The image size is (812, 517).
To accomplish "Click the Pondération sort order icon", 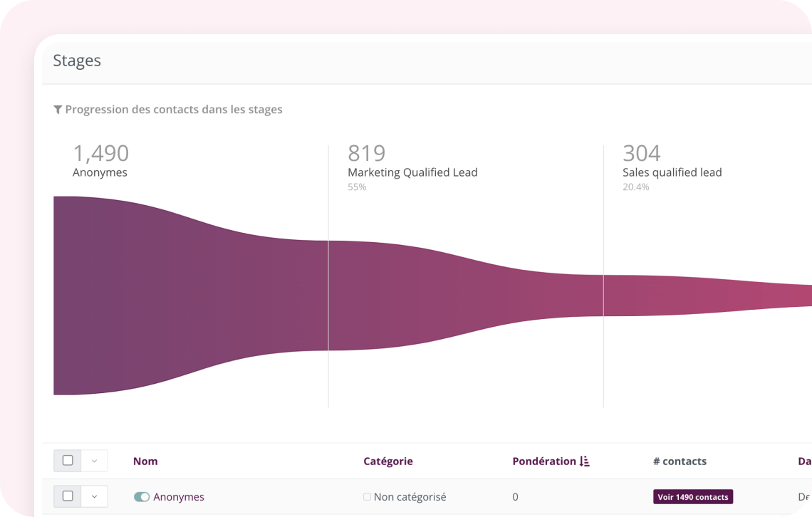I will tap(585, 461).
